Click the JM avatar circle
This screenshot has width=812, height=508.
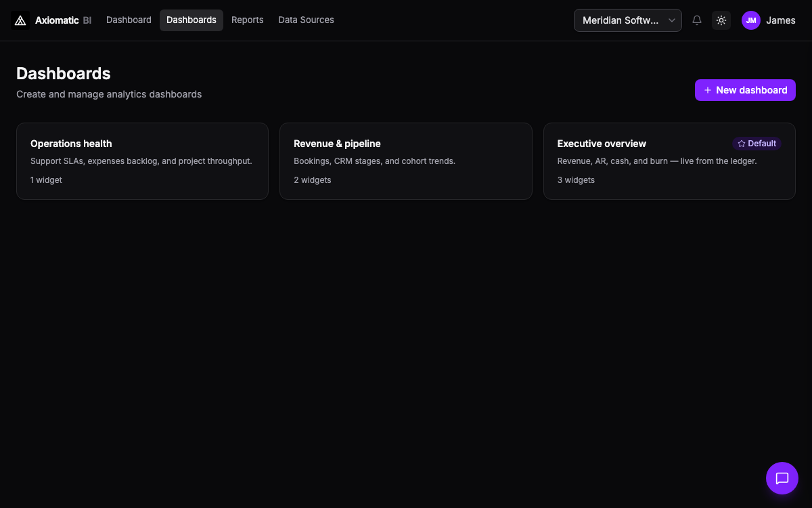tap(750, 20)
